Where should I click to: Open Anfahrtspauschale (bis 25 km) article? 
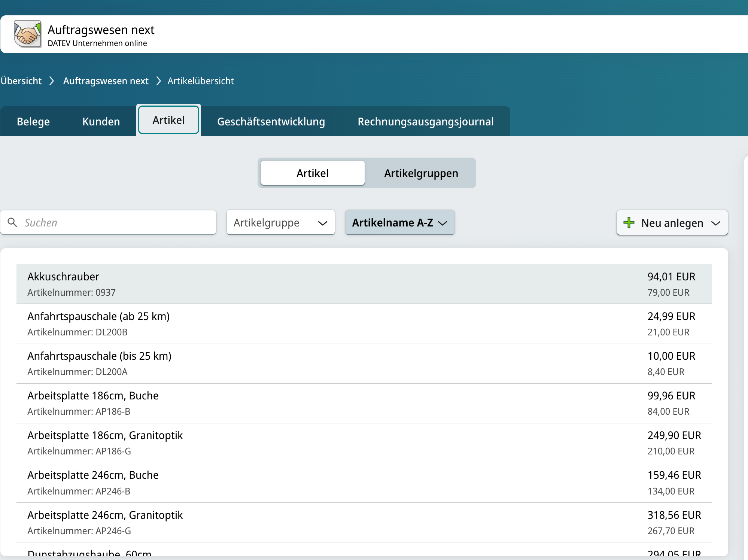(x=364, y=363)
